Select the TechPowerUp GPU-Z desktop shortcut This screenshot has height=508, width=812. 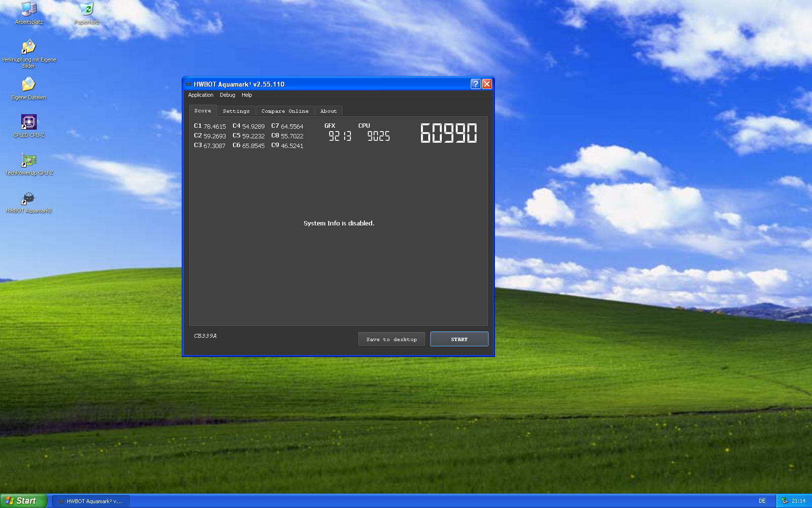click(29, 164)
